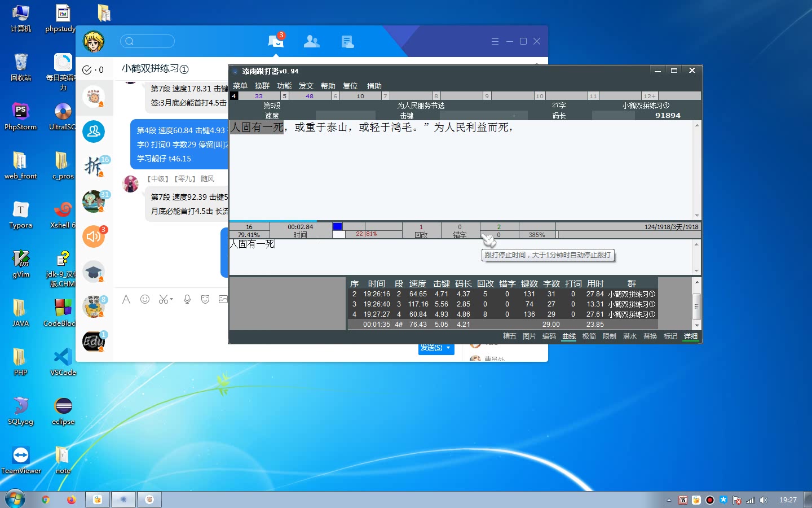Toggle the 限制 option
812x508 pixels.
coord(610,336)
